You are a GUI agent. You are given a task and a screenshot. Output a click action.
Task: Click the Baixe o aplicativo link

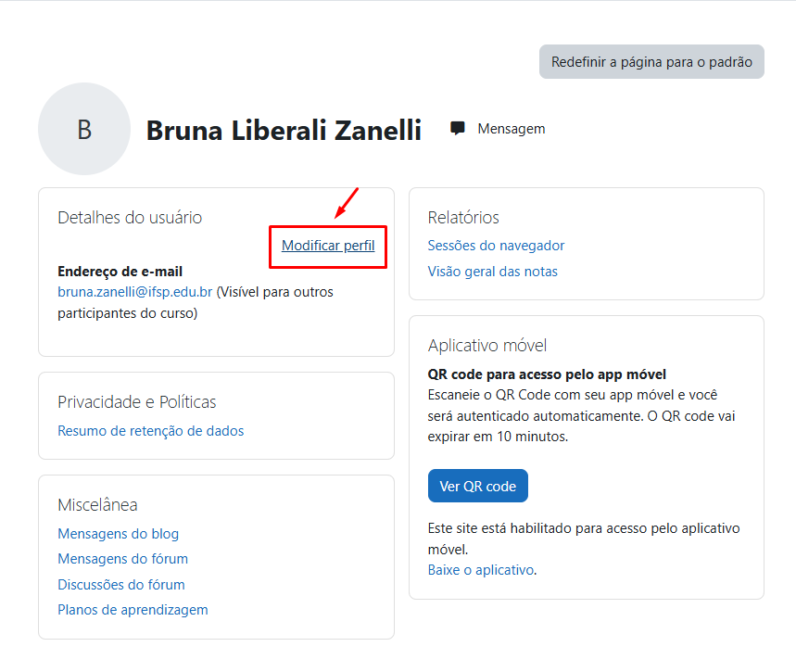(481, 570)
